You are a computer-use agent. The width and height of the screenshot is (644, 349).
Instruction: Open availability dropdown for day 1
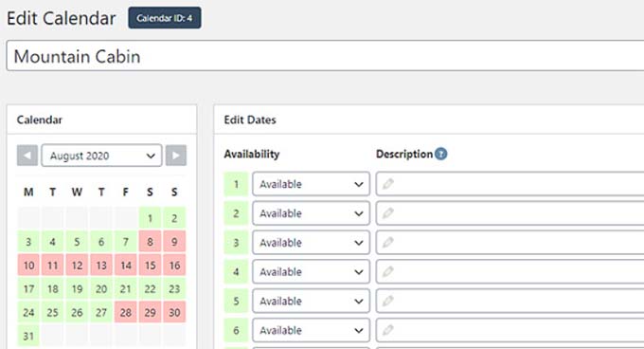tap(311, 184)
